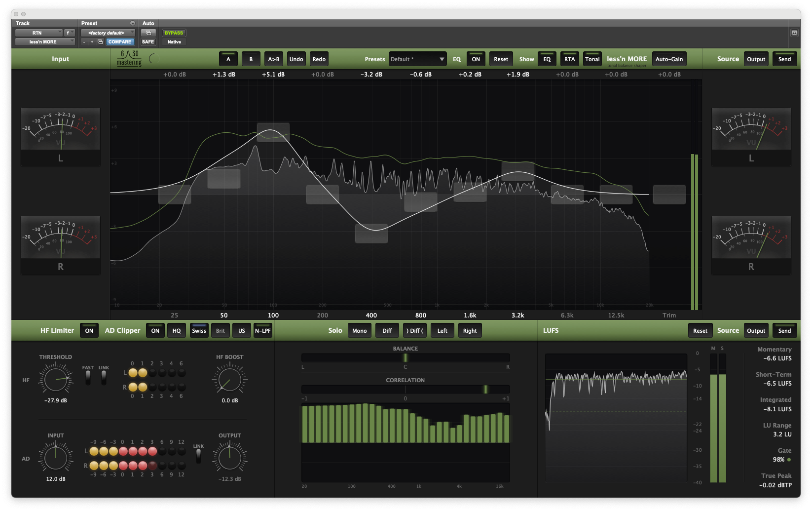Viewport: 812px width, 511px height.
Task: Click the minus previous-preset button
Action: click(x=84, y=42)
